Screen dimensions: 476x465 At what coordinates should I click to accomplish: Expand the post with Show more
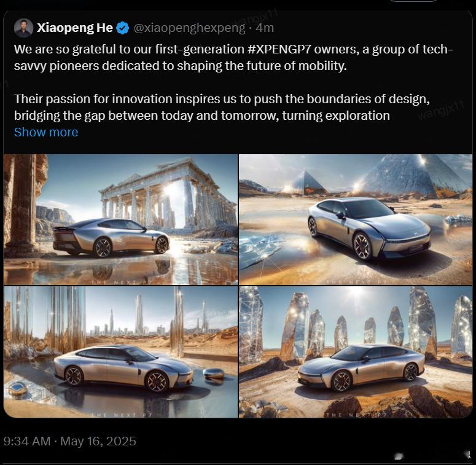tap(46, 132)
